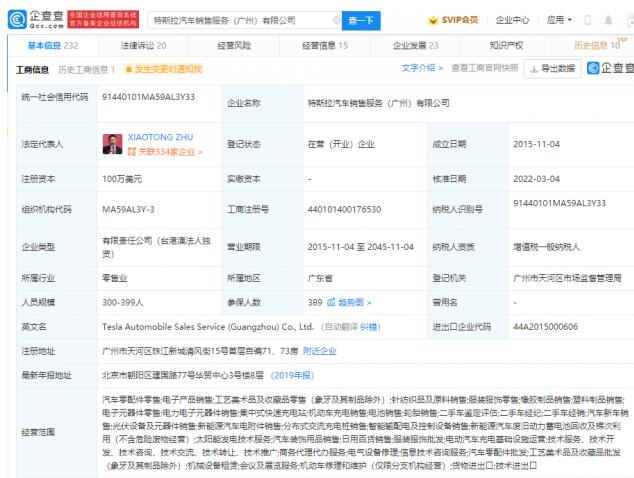Click the 查一下 search button
The width and height of the screenshot is (634, 478).
pos(361,20)
